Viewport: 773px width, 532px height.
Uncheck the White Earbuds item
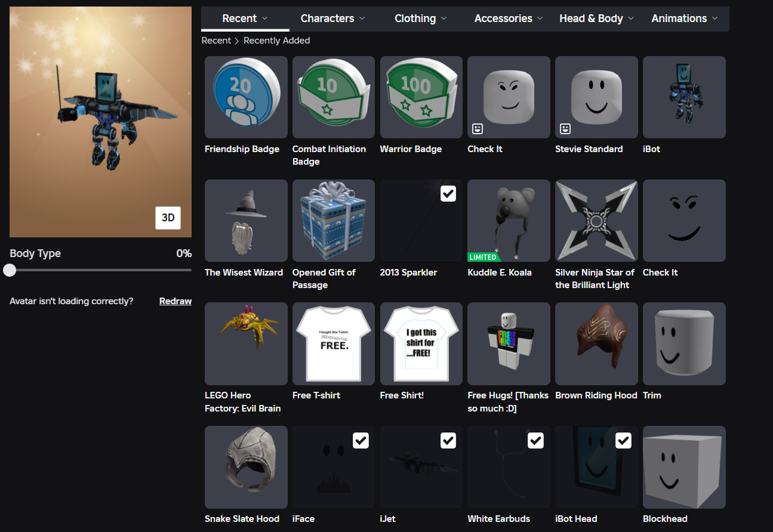pos(535,440)
